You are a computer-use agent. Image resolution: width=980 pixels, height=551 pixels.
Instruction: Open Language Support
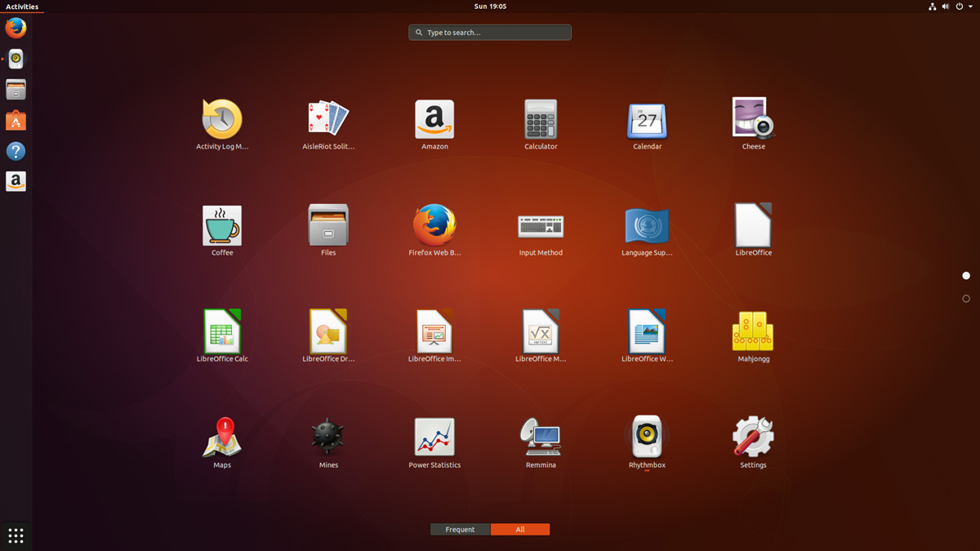pyautogui.click(x=647, y=230)
